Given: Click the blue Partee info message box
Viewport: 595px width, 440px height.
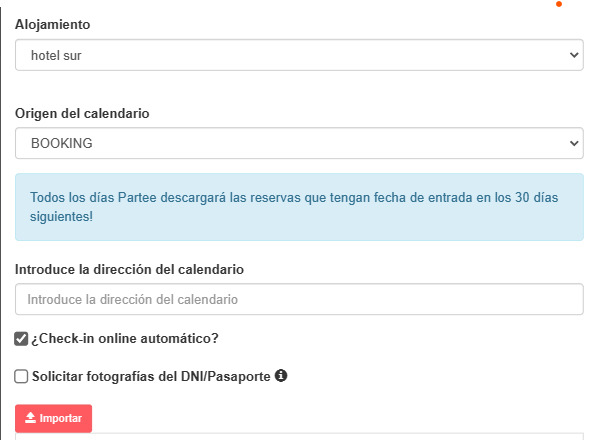Looking at the screenshot, I should coord(299,207).
